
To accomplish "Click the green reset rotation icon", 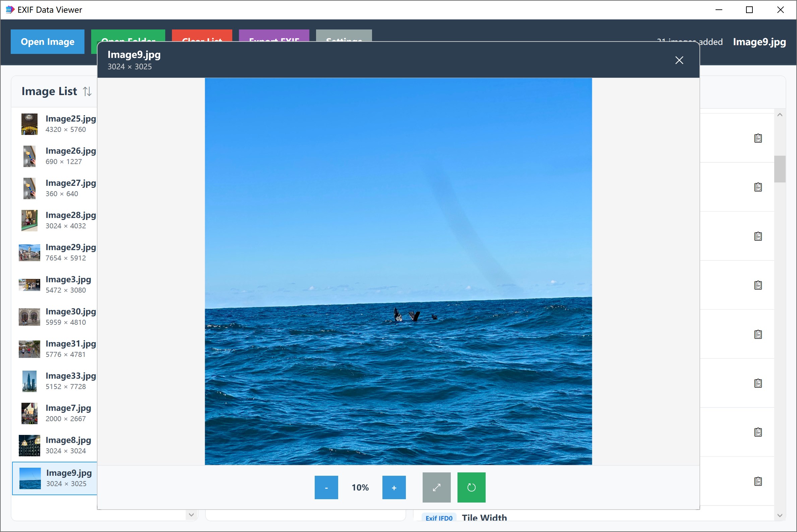I will [471, 487].
